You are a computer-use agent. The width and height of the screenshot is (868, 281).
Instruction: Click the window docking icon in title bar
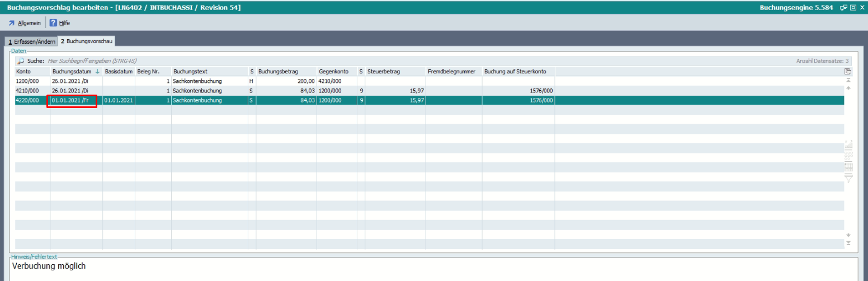pyautogui.click(x=843, y=8)
